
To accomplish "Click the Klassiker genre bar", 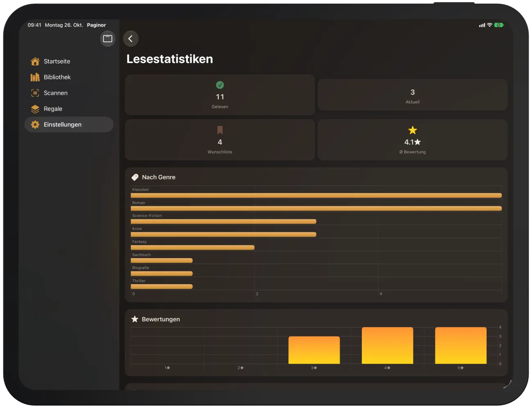I will coord(316,195).
